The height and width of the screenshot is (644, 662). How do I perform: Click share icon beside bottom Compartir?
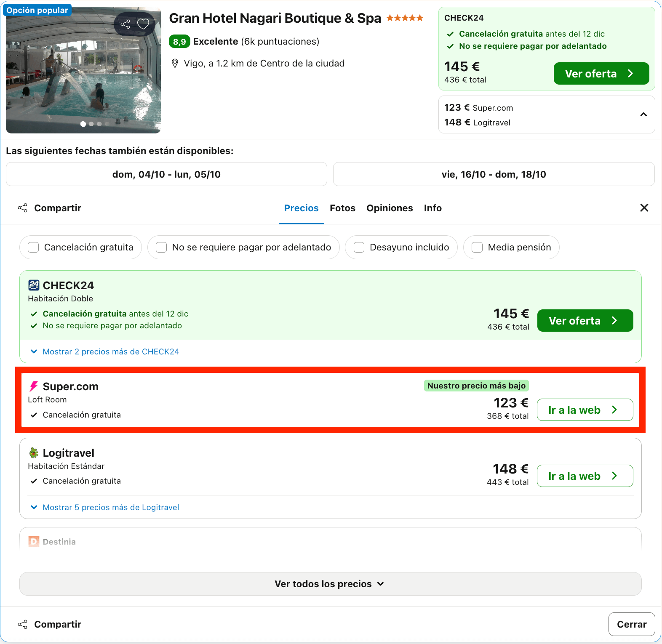pos(23,624)
